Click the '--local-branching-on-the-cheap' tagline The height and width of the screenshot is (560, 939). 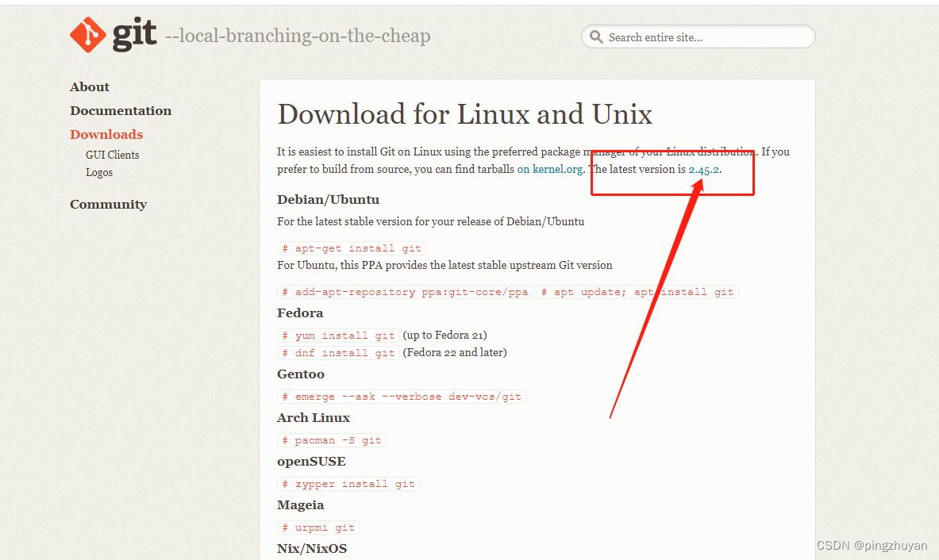(x=298, y=36)
